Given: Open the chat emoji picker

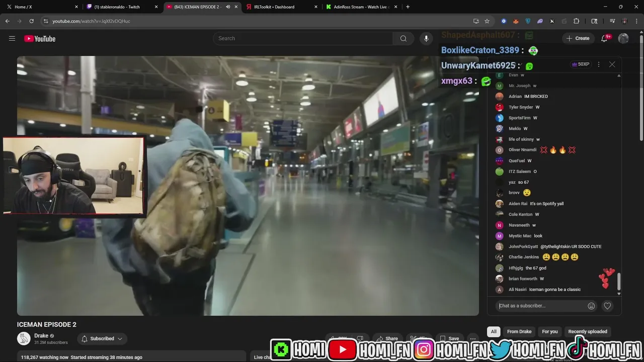Looking at the screenshot, I should pos(591,306).
